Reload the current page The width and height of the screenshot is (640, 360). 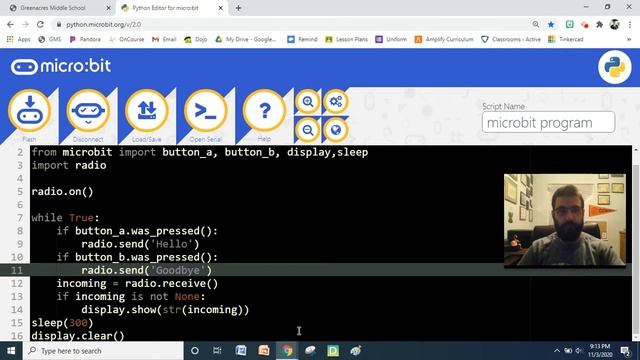tap(40, 24)
